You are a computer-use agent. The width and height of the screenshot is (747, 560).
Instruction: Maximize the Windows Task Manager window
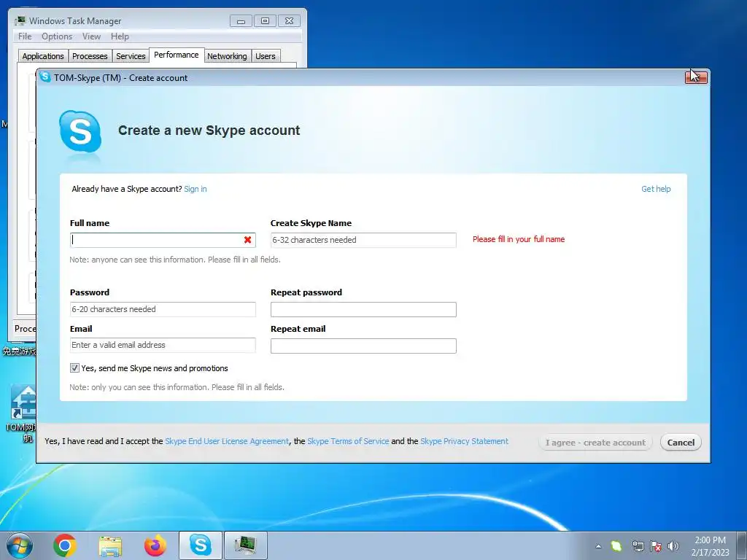(x=265, y=21)
